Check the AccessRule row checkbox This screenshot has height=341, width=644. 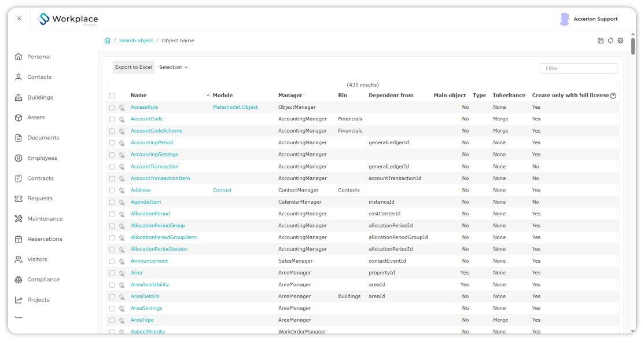(x=112, y=107)
